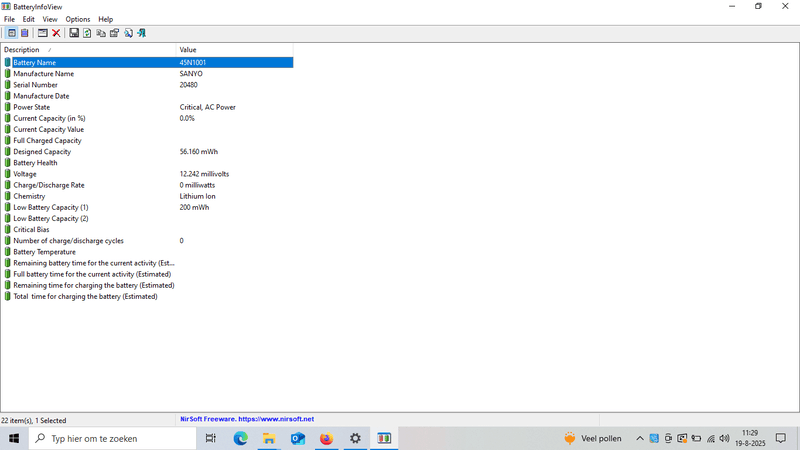Open File Explorer from the taskbar
Image resolution: width=800 pixels, height=450 pixels.
click(269, 438)
